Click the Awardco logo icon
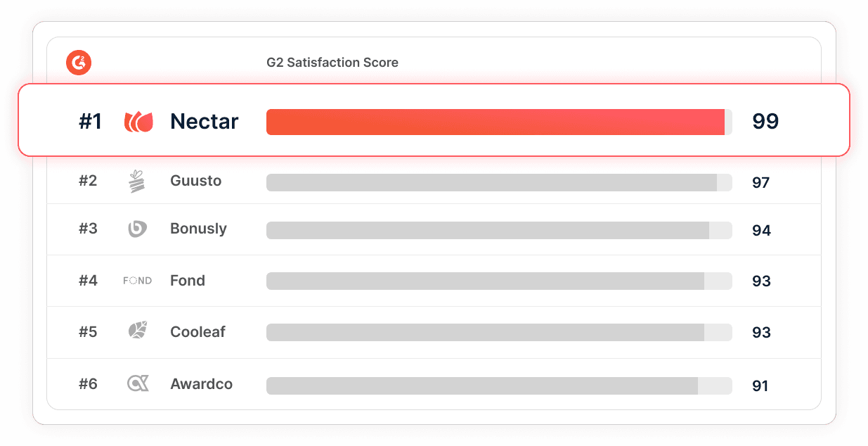This screenshot has width=868, height=446. [x=138, y=384]
